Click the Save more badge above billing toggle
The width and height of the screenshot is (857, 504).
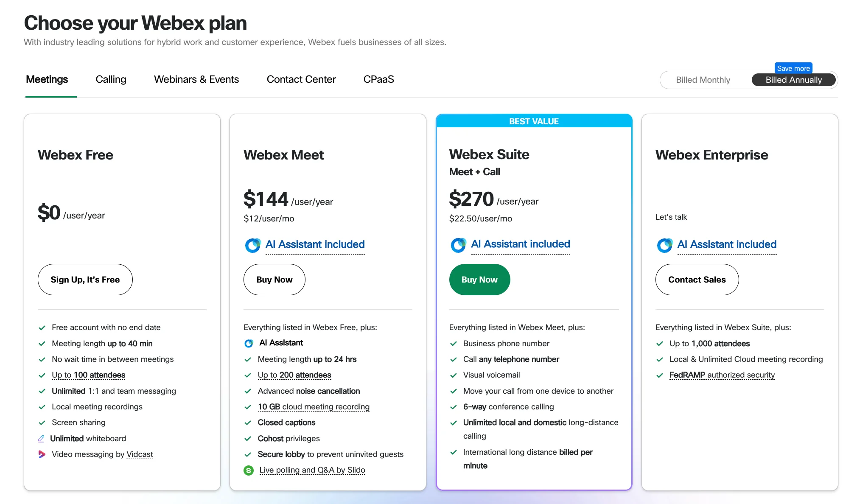793,68
